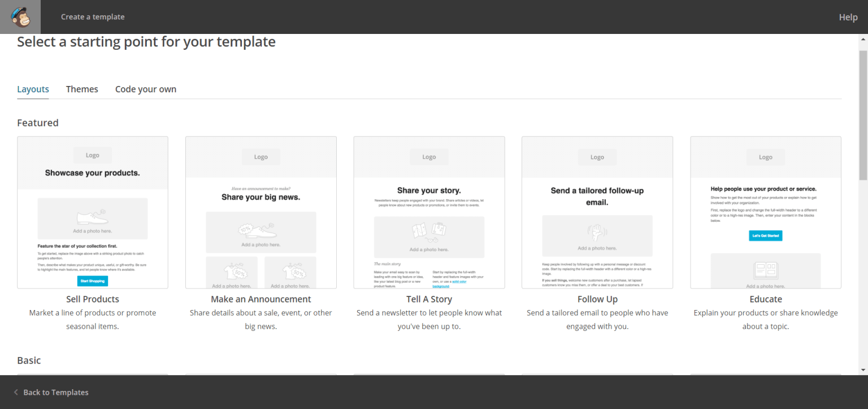Click the scrollbar down arrow

pyautogui.click(x=863, y=370)
